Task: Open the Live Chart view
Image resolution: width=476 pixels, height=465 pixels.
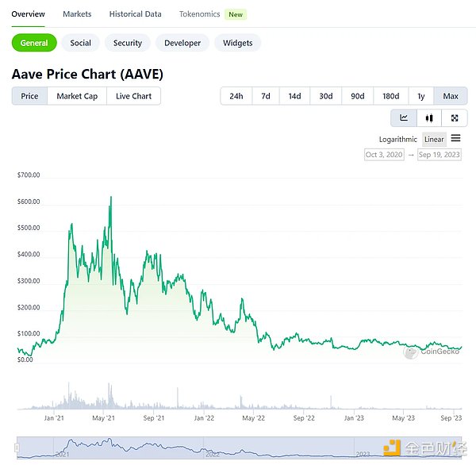Action: pyautogui.click(x=133, y=96)
